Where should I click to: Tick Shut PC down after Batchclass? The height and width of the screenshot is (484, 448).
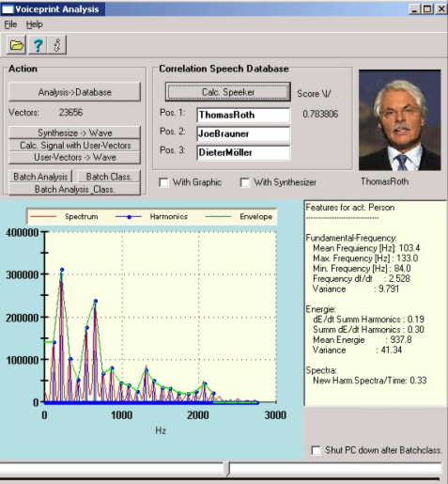317,450
